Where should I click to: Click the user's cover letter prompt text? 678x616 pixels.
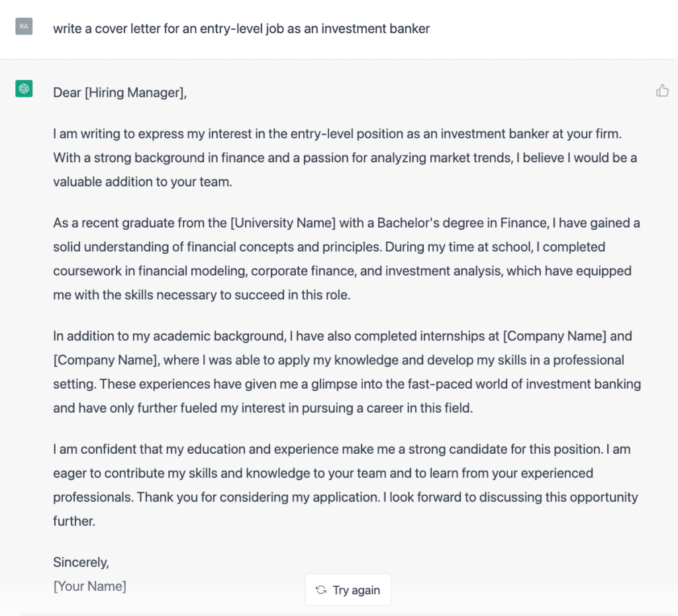[242, 28]
